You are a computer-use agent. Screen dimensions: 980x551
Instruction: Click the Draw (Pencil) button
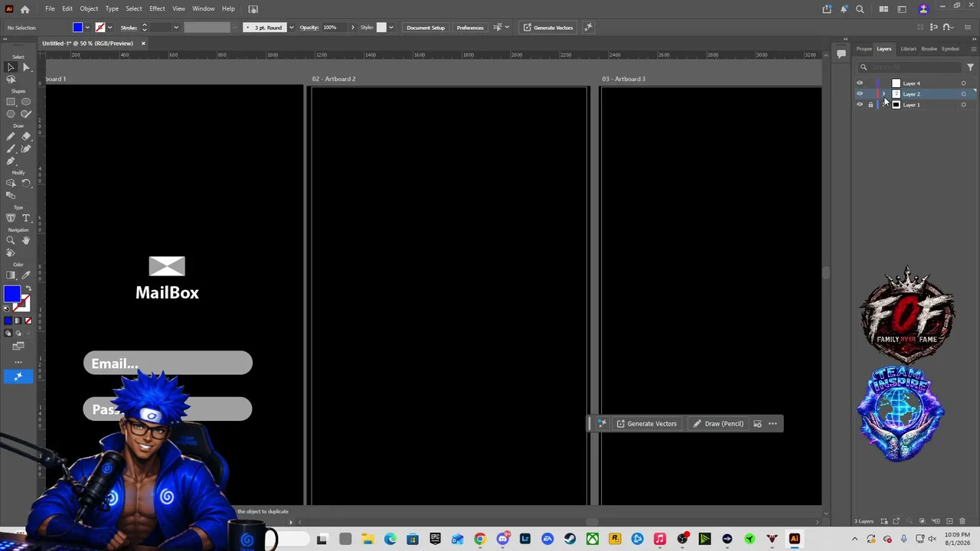click(718, 424)
